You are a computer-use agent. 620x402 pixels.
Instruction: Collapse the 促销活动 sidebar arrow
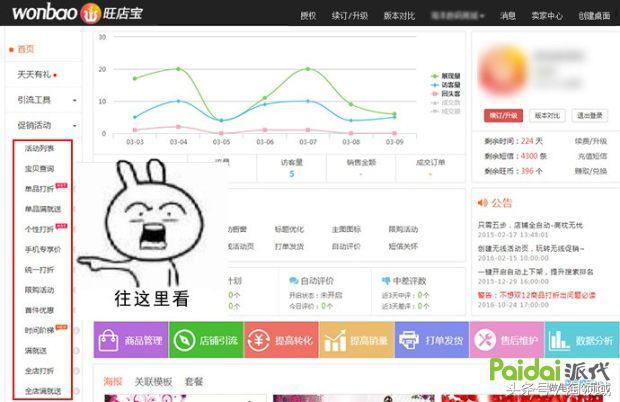point(75,126)
